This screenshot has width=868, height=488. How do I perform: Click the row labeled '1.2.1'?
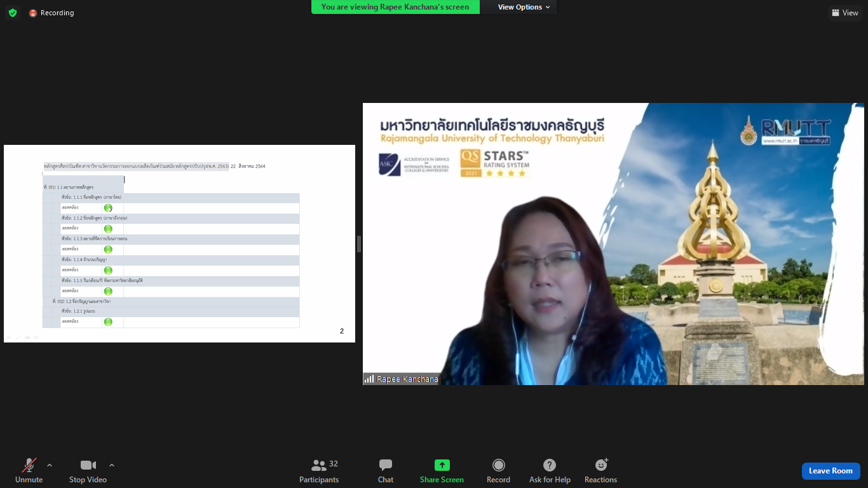(180, 311)
